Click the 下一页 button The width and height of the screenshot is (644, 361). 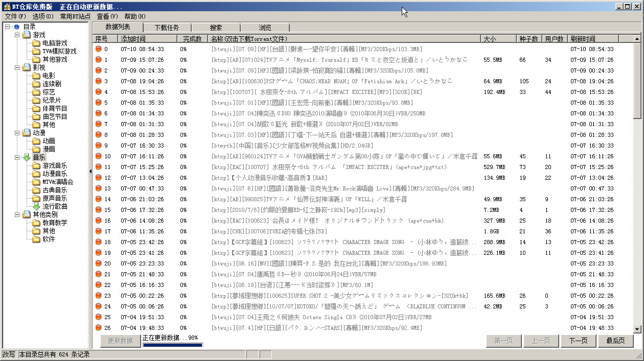pyautogui.click(x=578, y=341)
